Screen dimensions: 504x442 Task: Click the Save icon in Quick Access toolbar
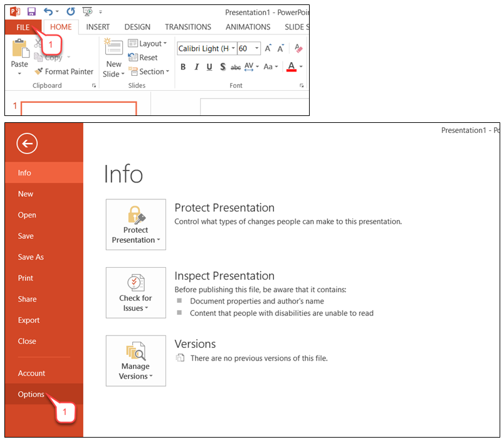(x=30, y=11)
